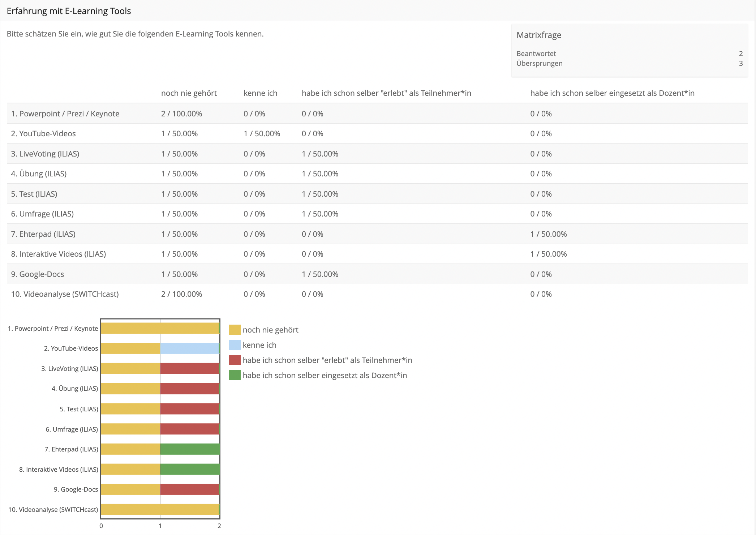Click the blue bar segment for YouTube-Videos
The image size is (756, 535).
[x=189, y=348]
